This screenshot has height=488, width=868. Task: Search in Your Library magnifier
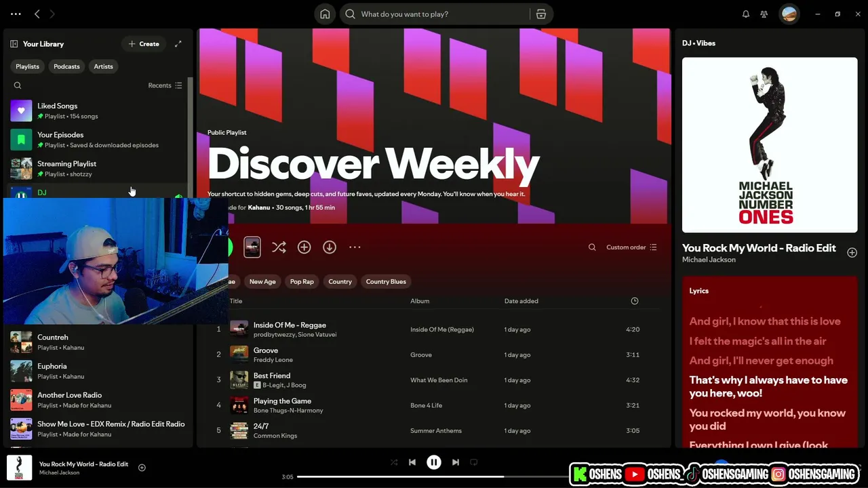pos(18,85)
